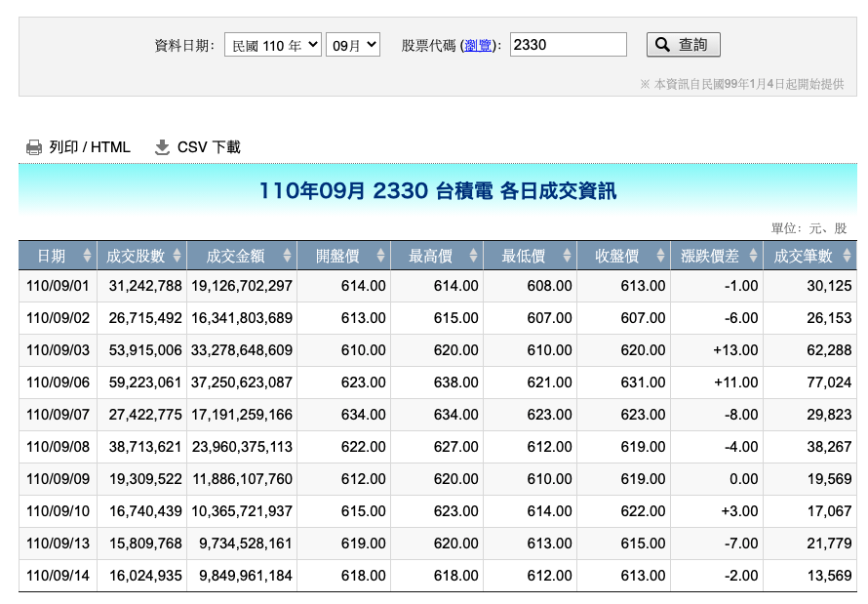This screenshot has height=604, width=868.
Task: Select date cell 110/09/13
Action: (58, 544)
